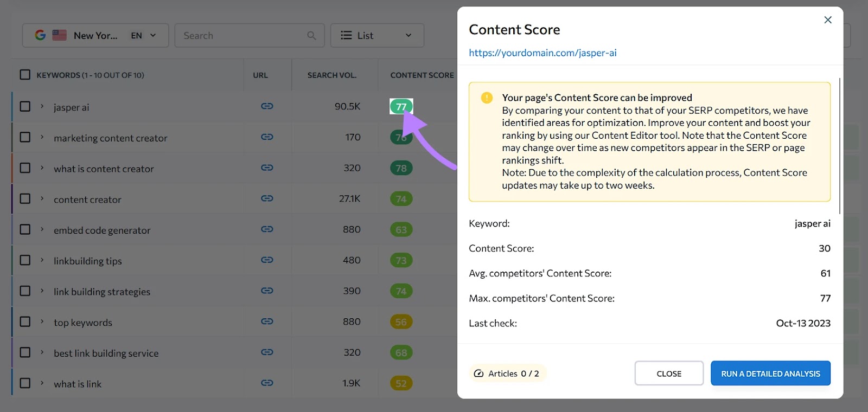The width and height of the screenshot is (868, 412).
Task: Check the link building strategies checkbox
Action: tap(25, 291)
